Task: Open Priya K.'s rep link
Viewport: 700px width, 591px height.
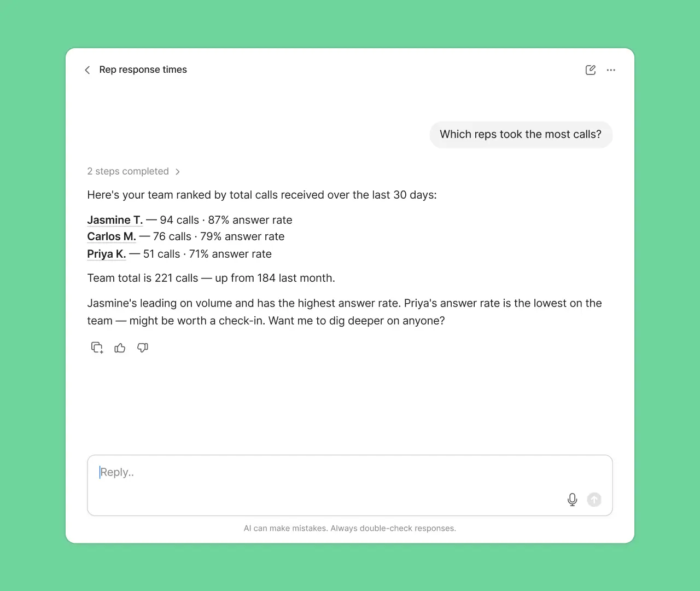Action: click(x=107, y=254)
